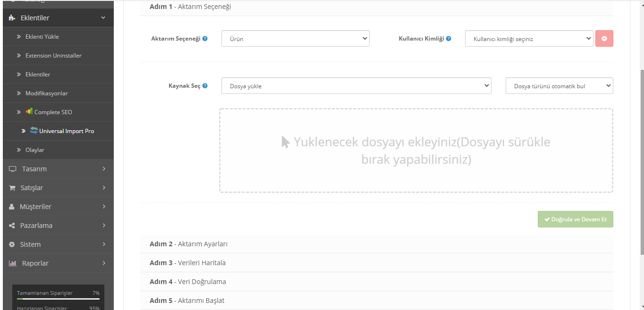Click the Complete SEO bar chart icon
644x310 pixels.
coord(29,112)
